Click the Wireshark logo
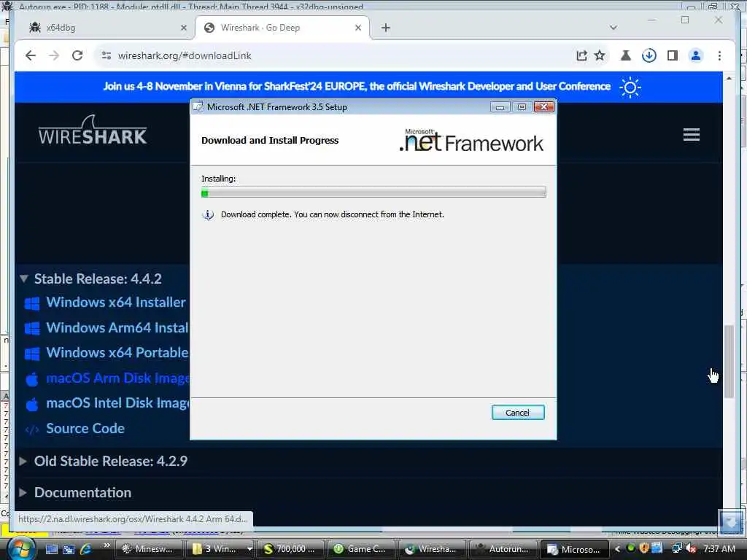This screenshot has width=747, height=560. (x=93, y=130)
